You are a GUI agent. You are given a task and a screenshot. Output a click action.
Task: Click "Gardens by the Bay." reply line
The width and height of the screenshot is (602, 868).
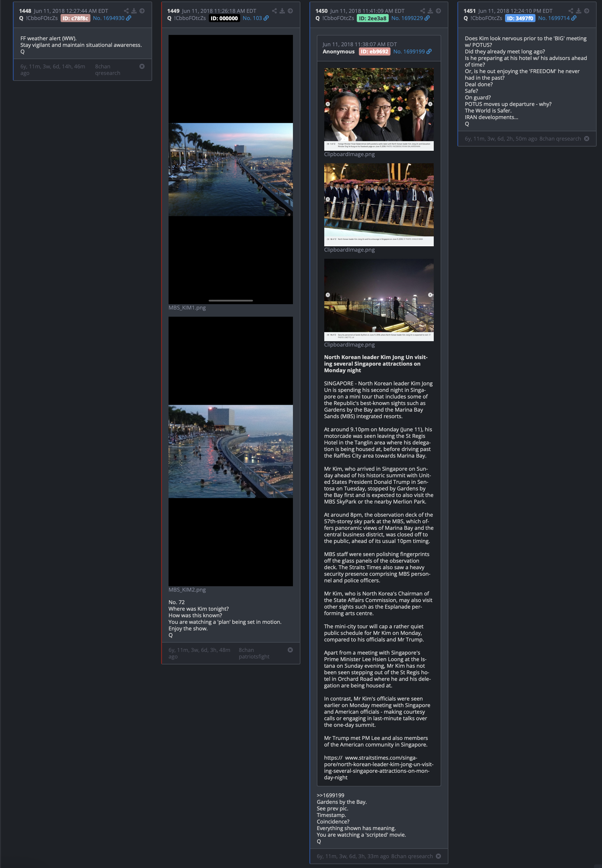point(342,802)
